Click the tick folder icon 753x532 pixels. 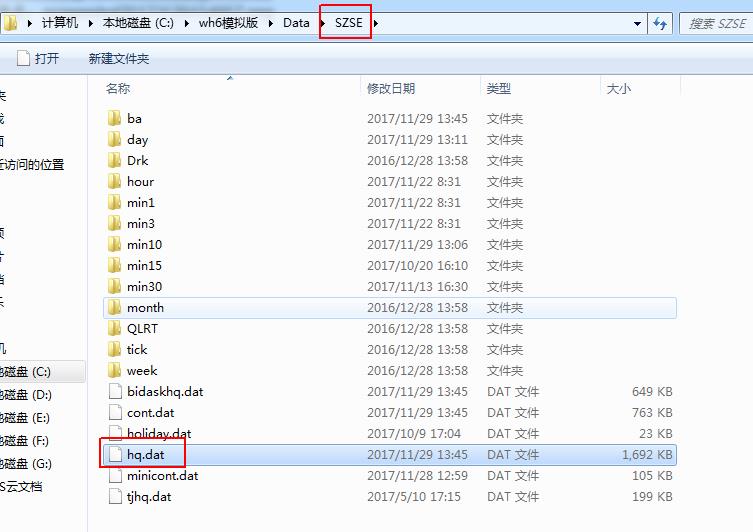tap(114, 350)
